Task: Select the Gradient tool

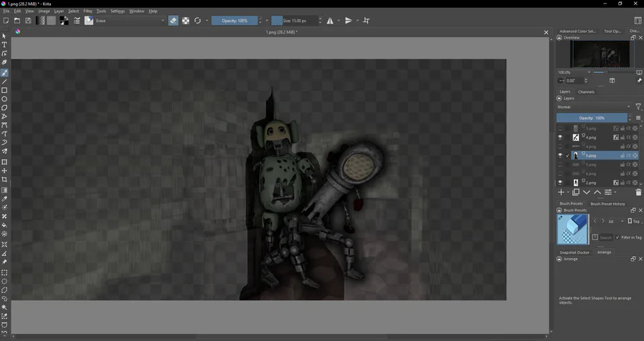Action: point(4,190)
